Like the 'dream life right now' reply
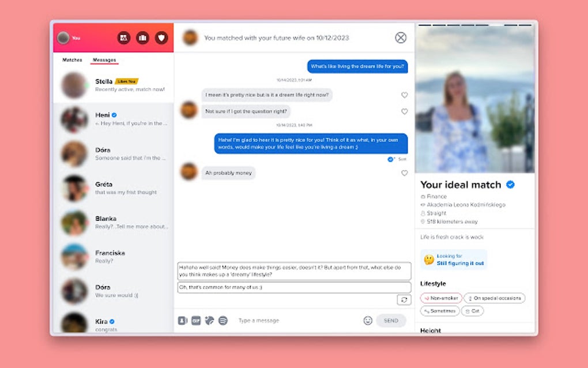 tap(405, 95)
